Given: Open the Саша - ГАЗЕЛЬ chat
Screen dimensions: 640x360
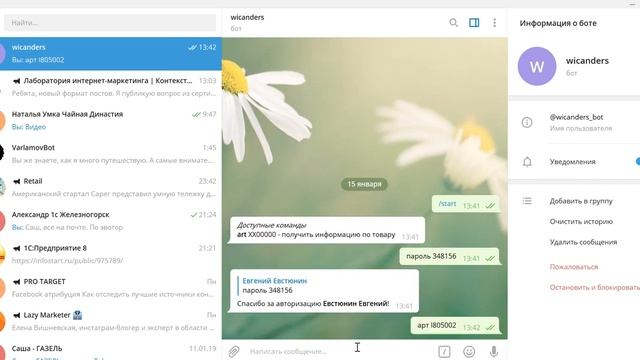Looking at the screenshot, I should (x=111, y=349).
